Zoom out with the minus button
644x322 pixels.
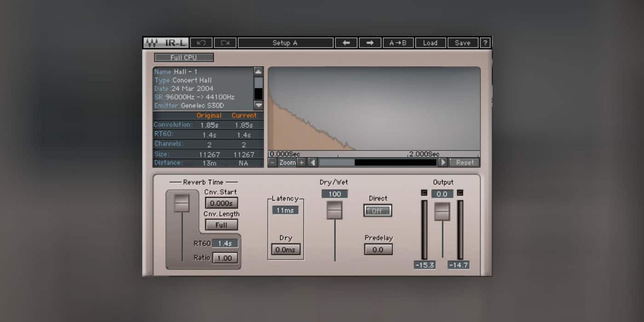pyautogui.click(x=272, y=162)
